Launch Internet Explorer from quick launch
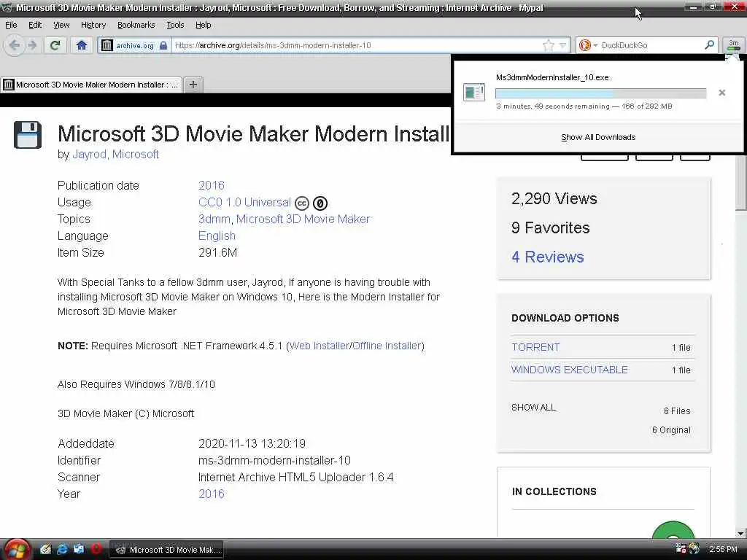 click(62, 549)
